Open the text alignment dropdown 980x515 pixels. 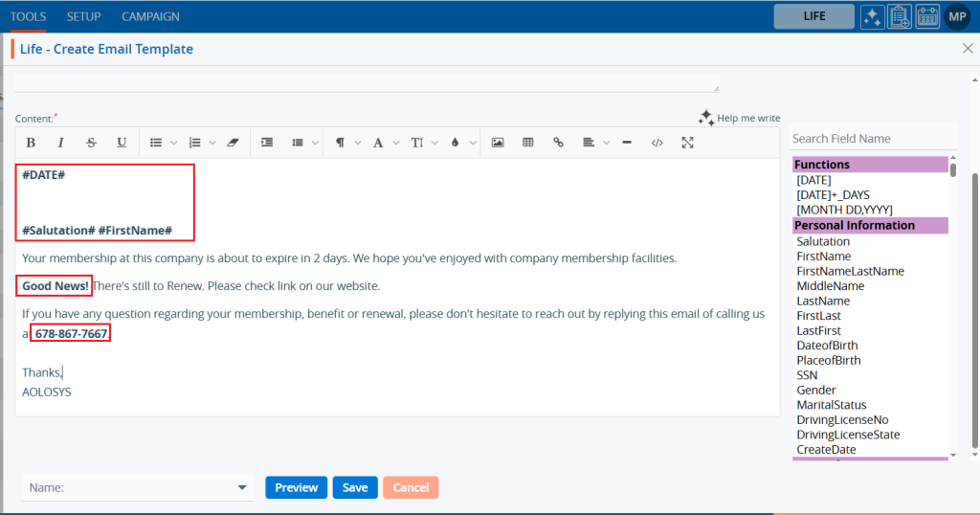tap(594, 143)
